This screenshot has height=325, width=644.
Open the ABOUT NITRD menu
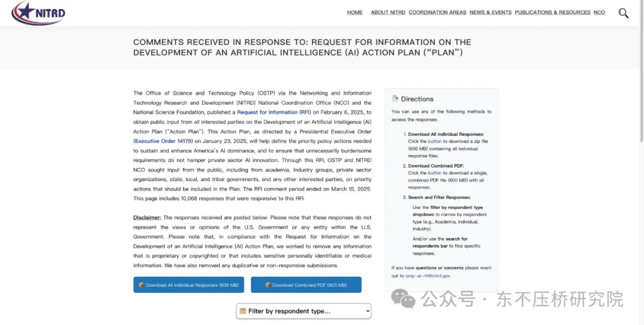[x=388, y=13]
